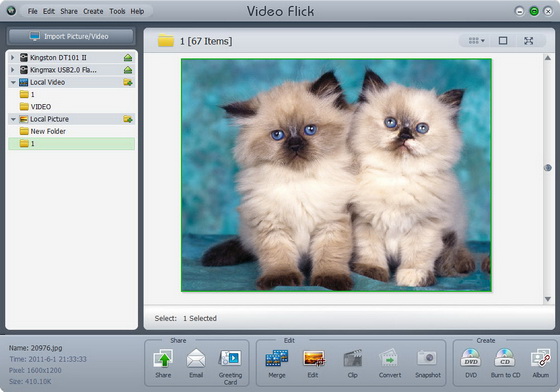Click the Name: 20976.jpg label
Image resolution: width=560 pixels, height=392 pixels.
[35, 348]
